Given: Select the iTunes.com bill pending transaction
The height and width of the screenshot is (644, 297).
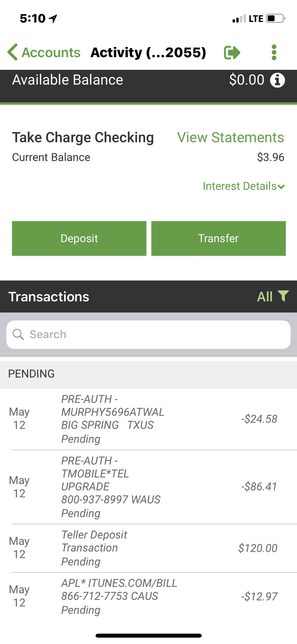Looking at the screenshot, I should tap(148, 597).
